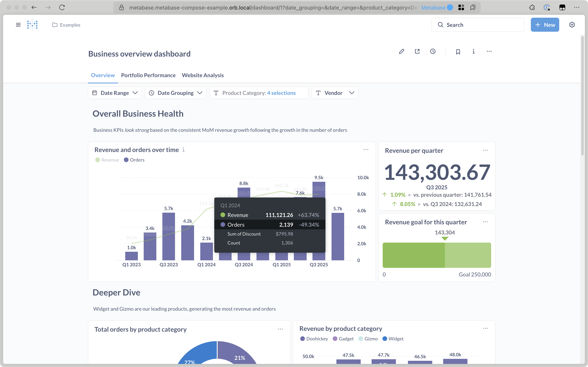This screenshot has height=367, width=588.
Task: Switch to Website Analysis tab
Action: click(203, 75)
